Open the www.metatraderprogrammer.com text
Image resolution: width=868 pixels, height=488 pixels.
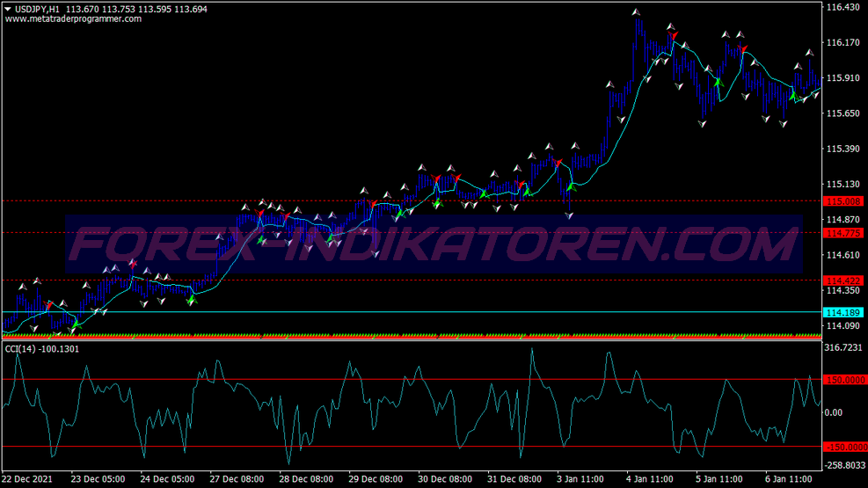pos(73,18)
